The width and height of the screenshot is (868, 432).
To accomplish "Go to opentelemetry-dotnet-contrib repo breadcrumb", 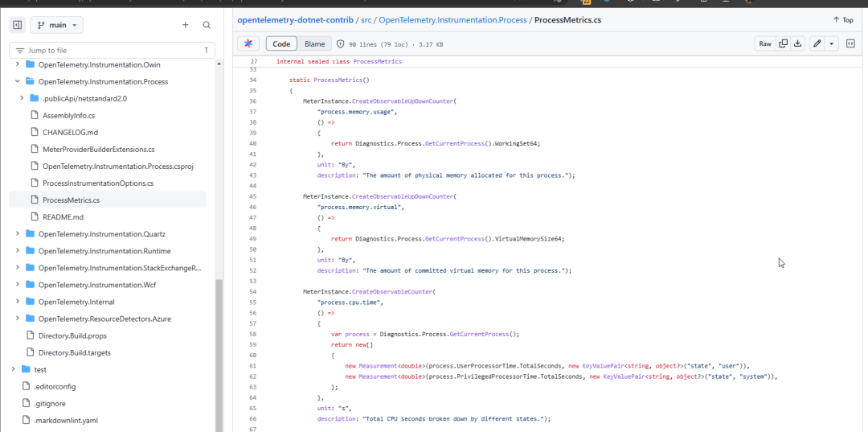I will click(295, 20).
